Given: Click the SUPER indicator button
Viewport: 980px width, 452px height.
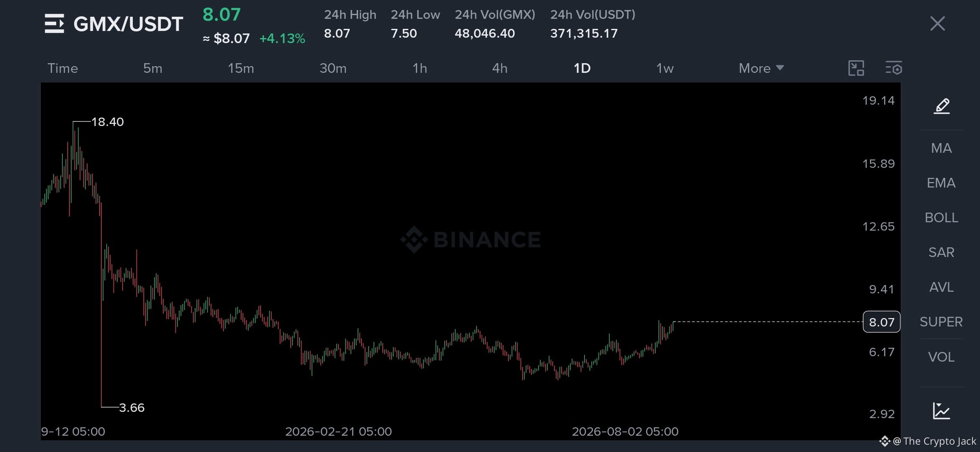Looking at the screenshot, I should pyautogui.click(x=941, y=322).
